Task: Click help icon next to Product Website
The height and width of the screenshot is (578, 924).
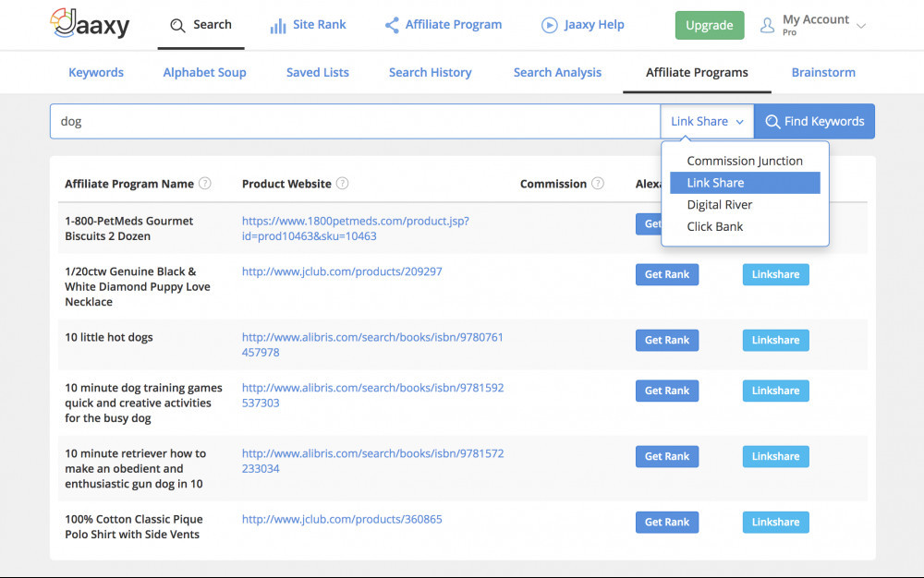Action: pos(343,183)
